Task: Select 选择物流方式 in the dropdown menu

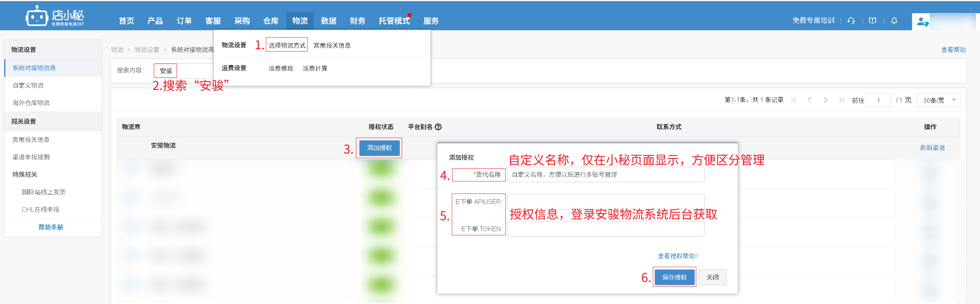Action: pyautogui.click(x=287, y=45)
